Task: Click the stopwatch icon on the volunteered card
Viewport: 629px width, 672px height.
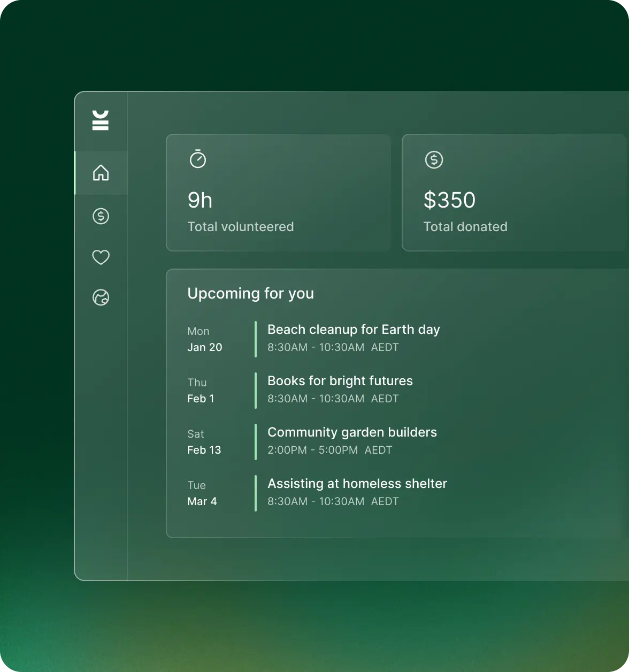Action: (x=198, y=159)
